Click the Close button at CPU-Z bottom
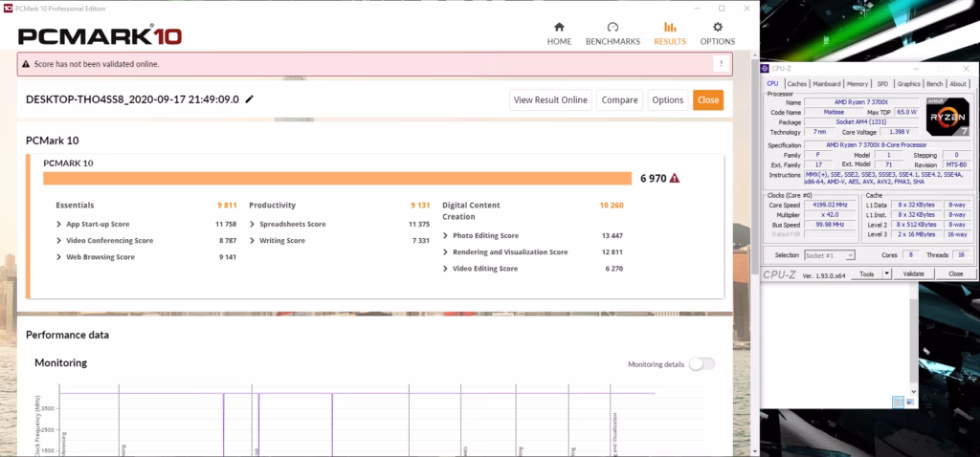Screen dimensions: 980x457 pos(956,274)
